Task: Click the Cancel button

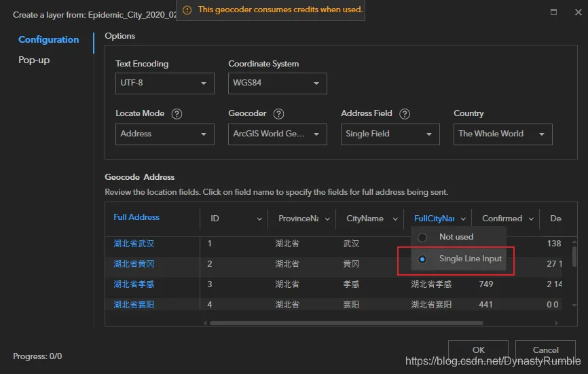Action: tap(545, 350)
